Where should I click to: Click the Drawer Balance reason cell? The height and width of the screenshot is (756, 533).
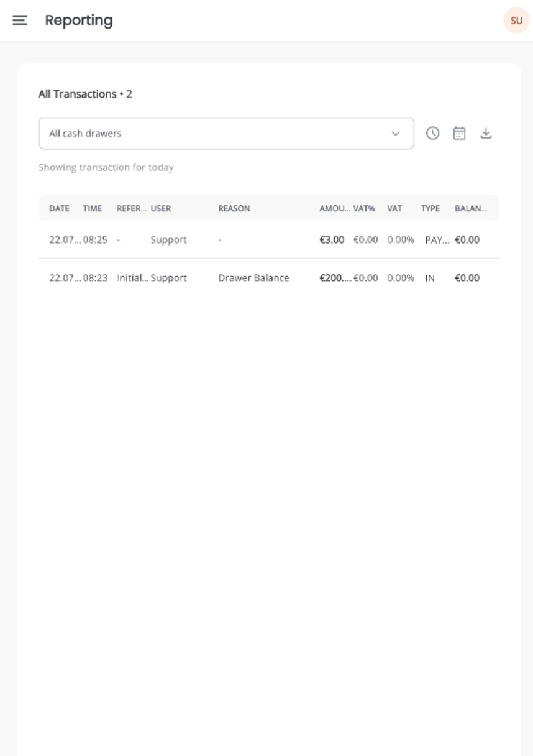(x=253, y=278)
